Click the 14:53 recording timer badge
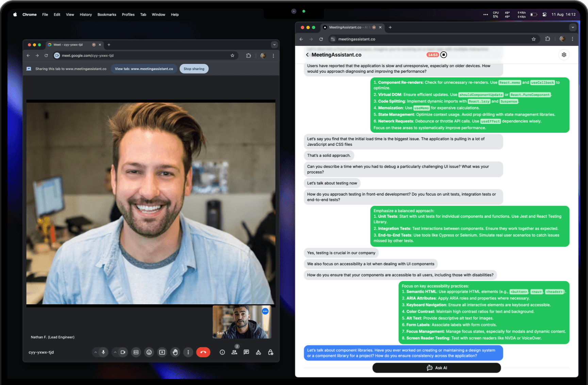Viewport: 588px width, 385px height. [x=433, y=55]
